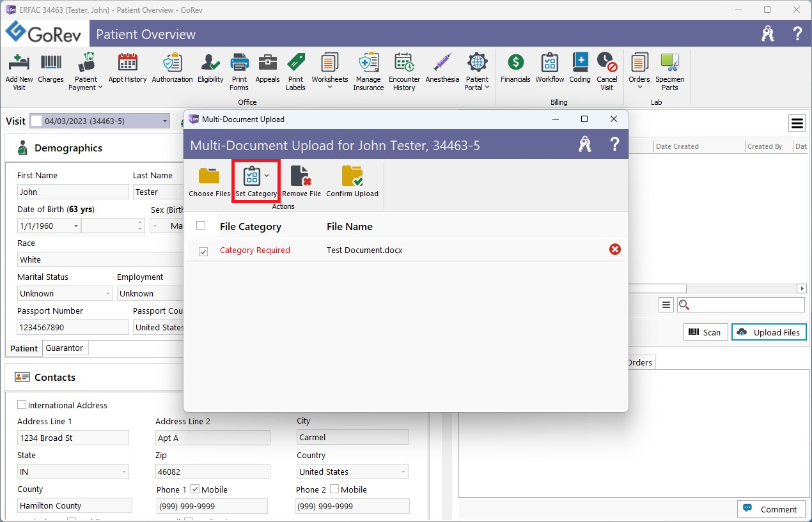
Task: Uncheck the Test Document.docx row checkbox
Action: [x=203, y=252]
